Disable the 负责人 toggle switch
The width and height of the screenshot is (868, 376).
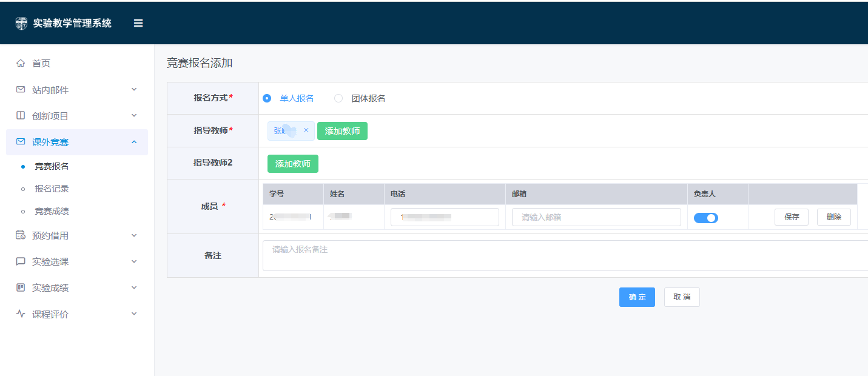pos(705,217)
